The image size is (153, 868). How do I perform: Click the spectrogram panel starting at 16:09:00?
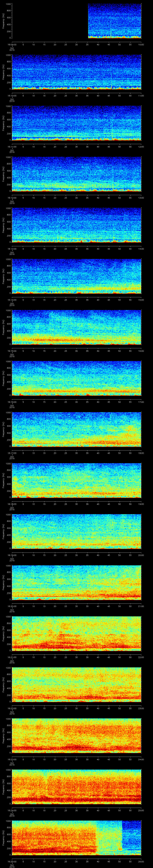76,21
